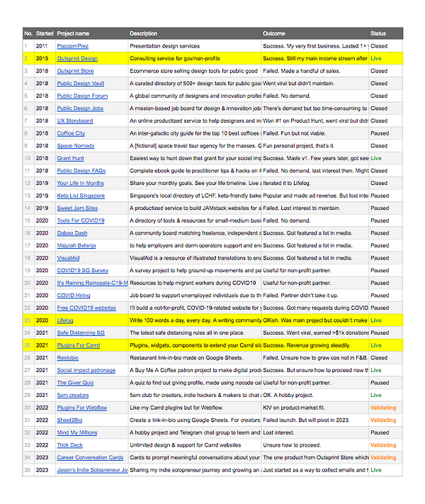The image size is (425, 504).
Task: Open the Public Design Forum link
Action: pyautogui.click(x=82, y=96)
